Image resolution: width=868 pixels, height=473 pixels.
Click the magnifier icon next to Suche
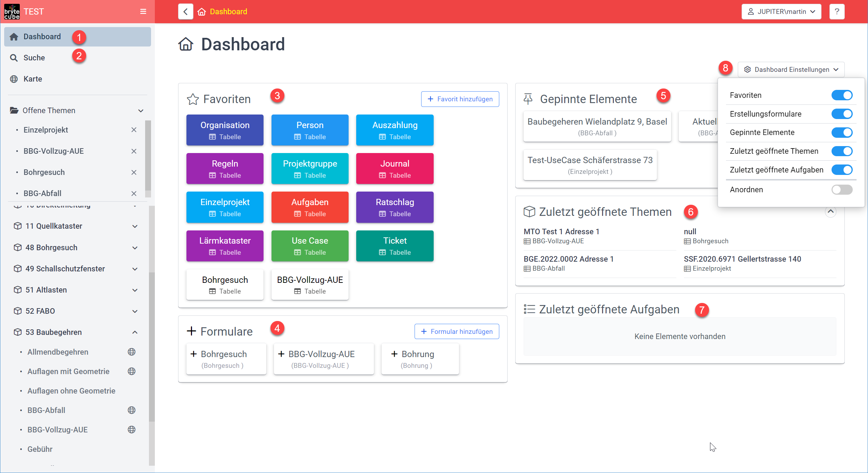(14, 58)
